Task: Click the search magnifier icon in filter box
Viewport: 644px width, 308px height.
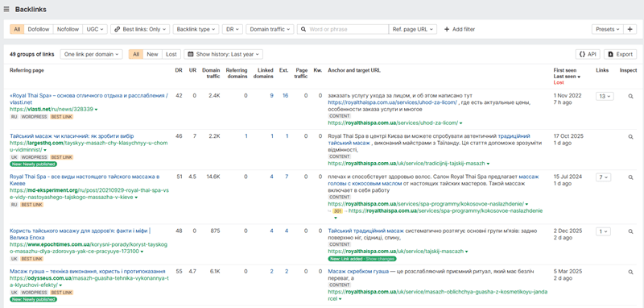Action: point(303,29)
